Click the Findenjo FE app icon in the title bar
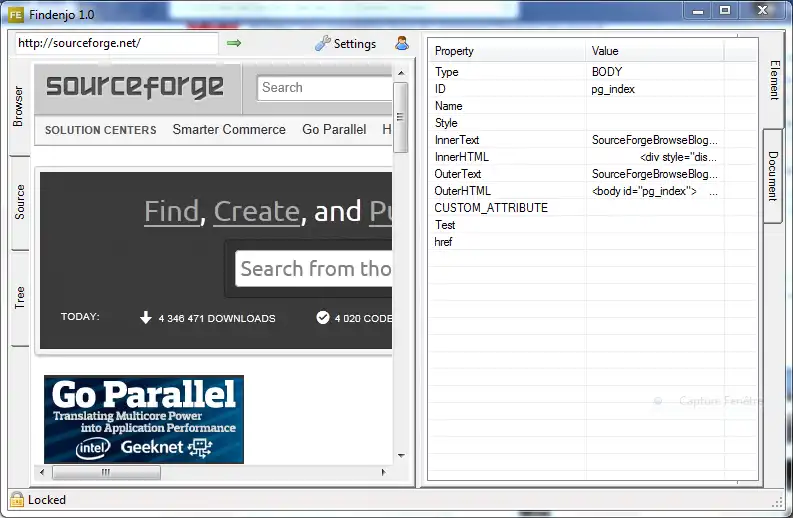The image size is (793, 518). 16,15
